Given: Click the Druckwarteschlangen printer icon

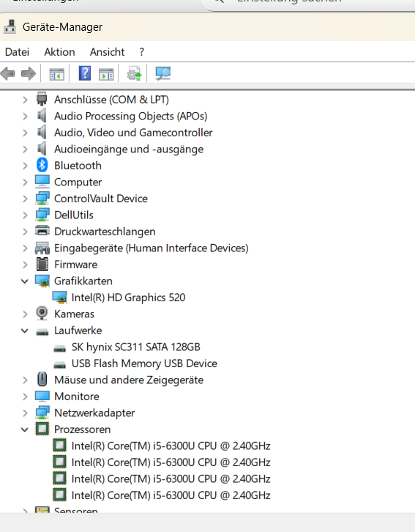Looking at the screenshot, I should point(42,231).
